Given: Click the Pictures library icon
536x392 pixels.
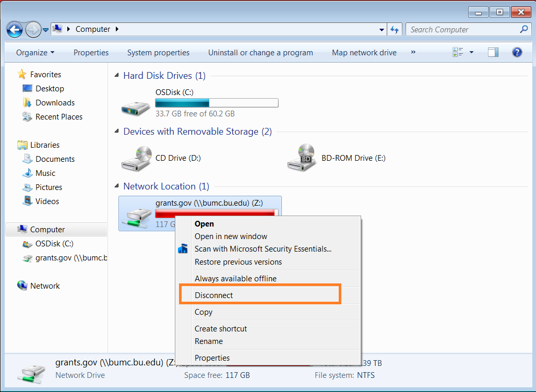Looking at the screenshot, I should click(x=27, y=187).
